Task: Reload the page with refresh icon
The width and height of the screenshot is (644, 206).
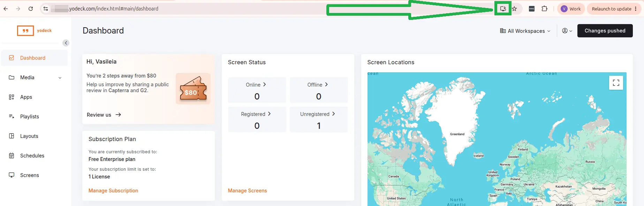Action: tap(31, 9)
